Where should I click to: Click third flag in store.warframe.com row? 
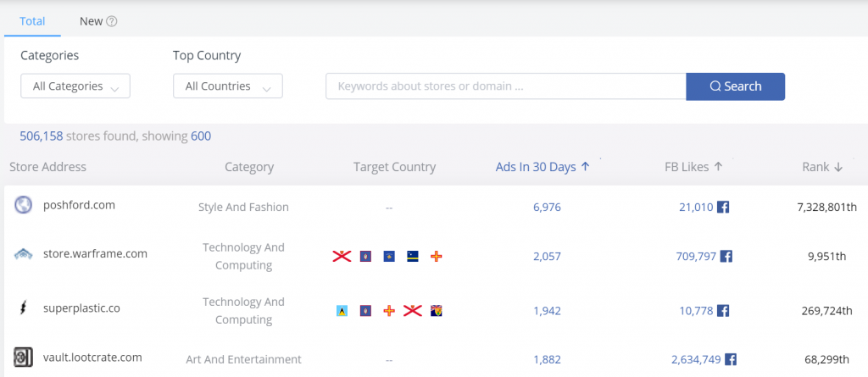click(389, 257)
